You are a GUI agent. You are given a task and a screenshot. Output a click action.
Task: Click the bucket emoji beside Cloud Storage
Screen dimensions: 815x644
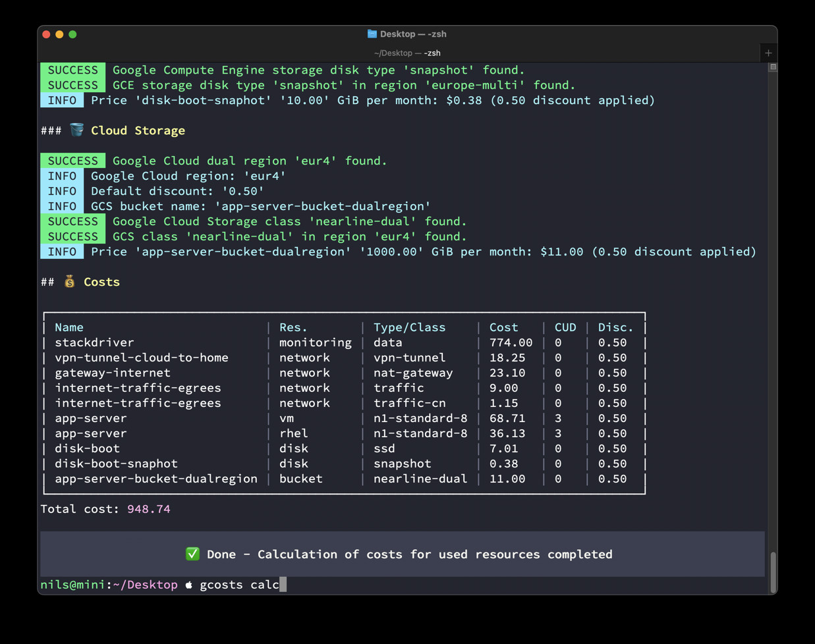[x=77, y=130]
